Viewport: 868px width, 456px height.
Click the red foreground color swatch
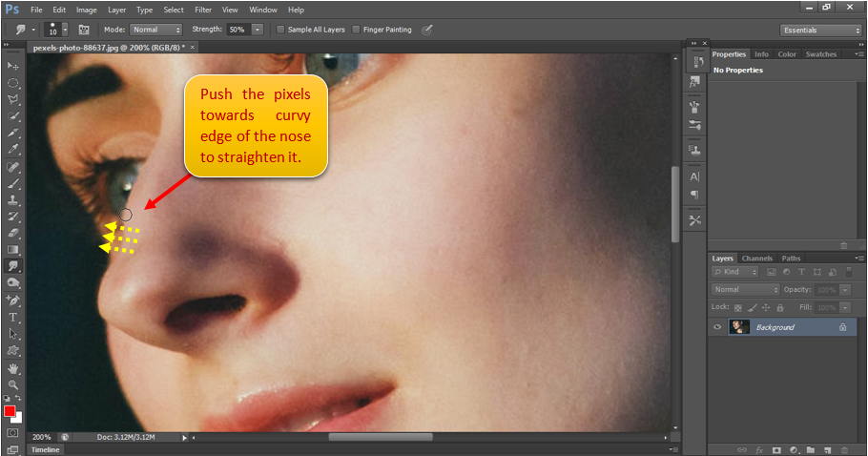tap(10, 411)
